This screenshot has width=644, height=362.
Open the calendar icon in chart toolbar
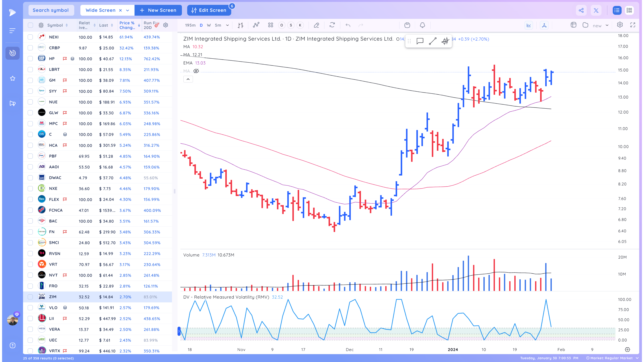(x=407, y=25)
